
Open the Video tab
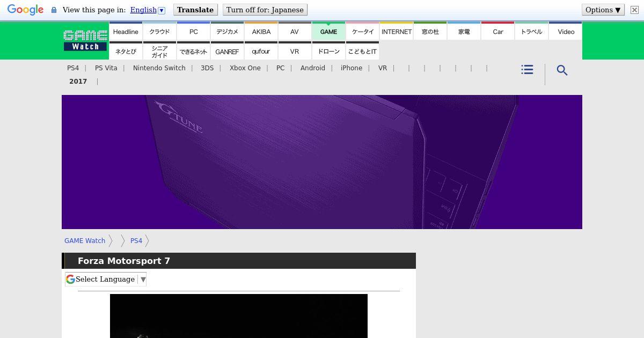coord(566,31)
